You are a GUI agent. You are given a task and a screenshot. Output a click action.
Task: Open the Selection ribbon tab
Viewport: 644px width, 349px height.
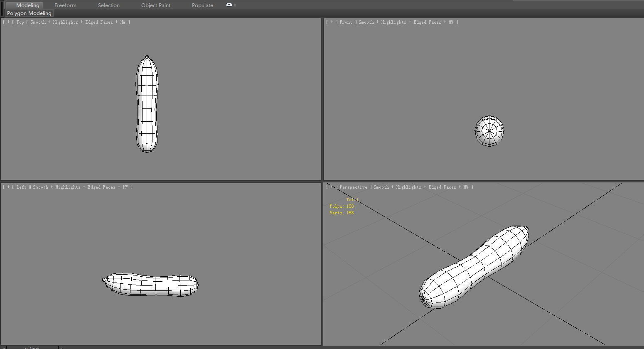coord(109,5)
